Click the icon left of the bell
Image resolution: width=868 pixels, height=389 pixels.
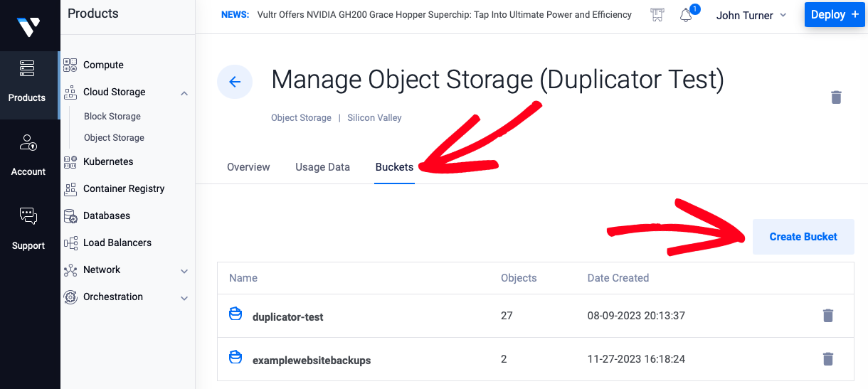tap(657, 15)
